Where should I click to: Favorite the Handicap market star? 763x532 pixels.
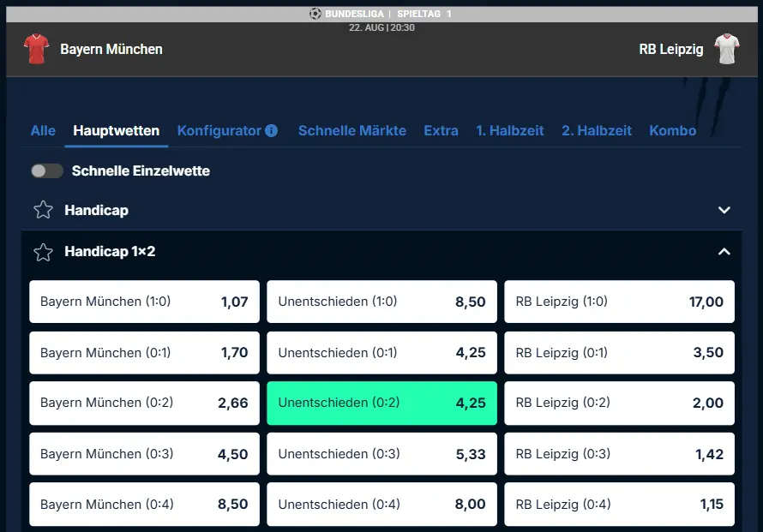pos(44,210)
